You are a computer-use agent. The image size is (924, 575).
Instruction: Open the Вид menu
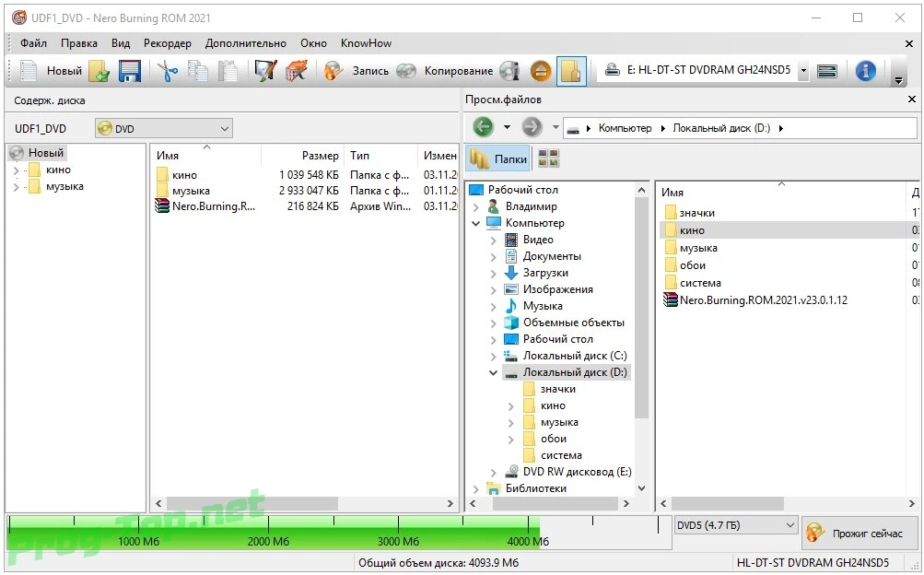coord(121,43)
